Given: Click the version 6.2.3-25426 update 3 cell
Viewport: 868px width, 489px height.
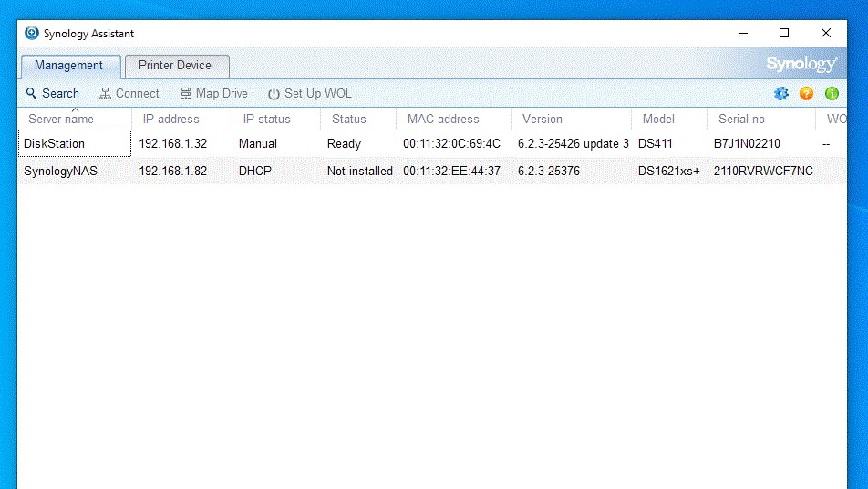Looking at the screenshot, I should point(573,144).
